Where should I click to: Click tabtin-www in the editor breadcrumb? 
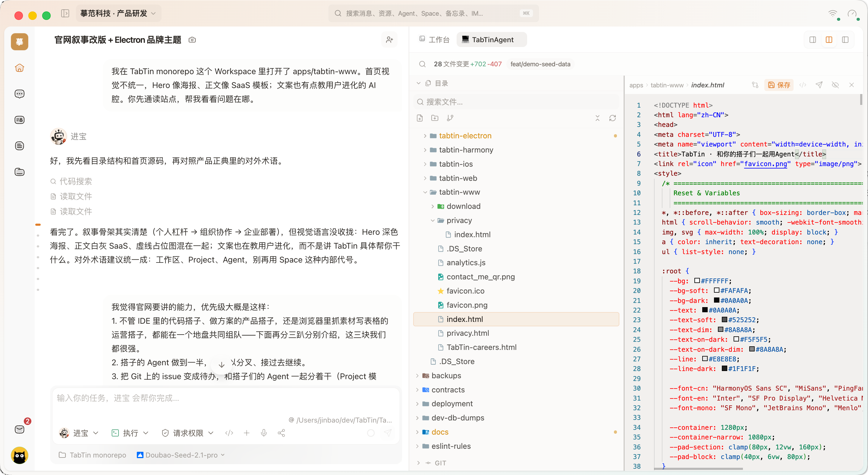pyautogui.click(x=667, y=85)
